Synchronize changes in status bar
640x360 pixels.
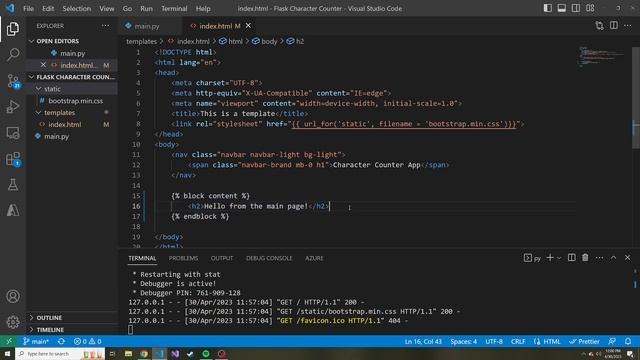coord(61,341)
